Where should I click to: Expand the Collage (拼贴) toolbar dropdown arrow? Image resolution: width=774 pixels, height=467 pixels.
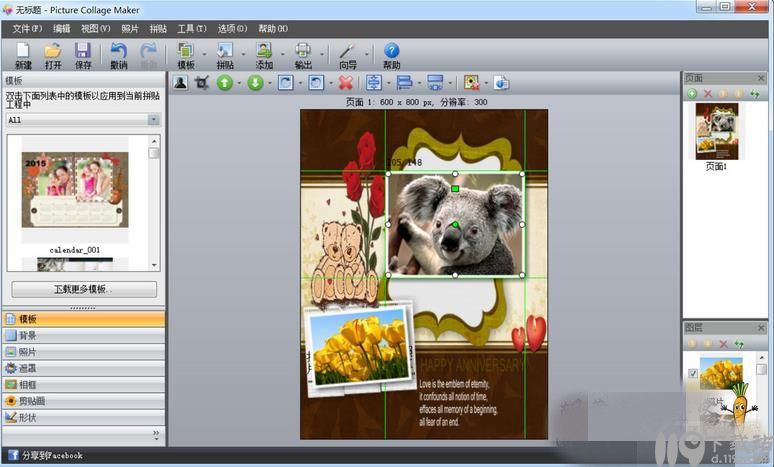tap(243, 54)
